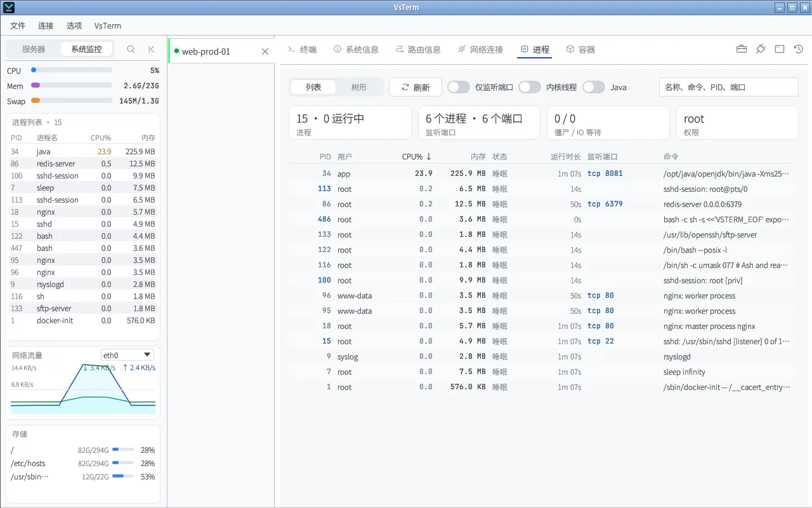The width and height of the screenshot is (812, 508).
Task: Click the terminal prompt icon beside 终端
Action: pos(292,49)
